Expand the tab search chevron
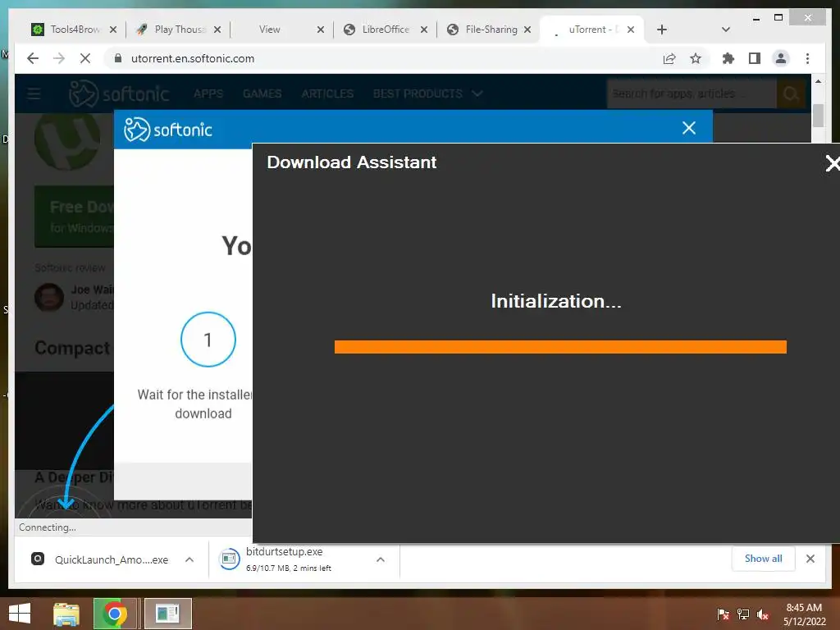The height and width of the screenshot is (630, 840). (x=726, y=30)
